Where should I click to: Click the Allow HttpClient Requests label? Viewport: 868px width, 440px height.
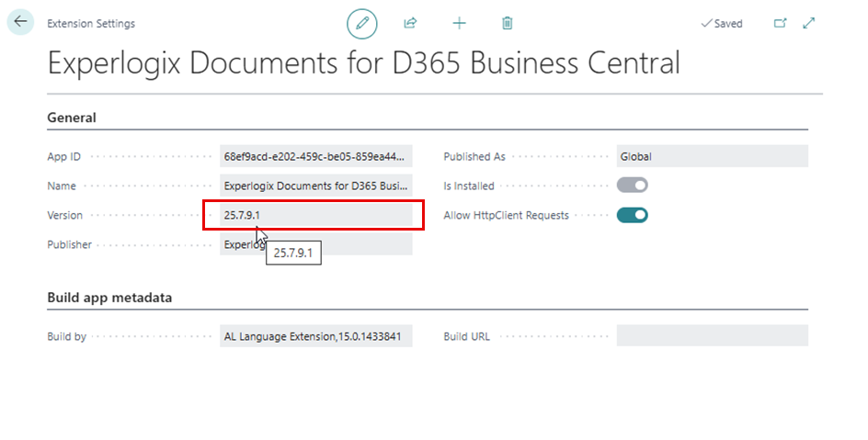point(506,215)
